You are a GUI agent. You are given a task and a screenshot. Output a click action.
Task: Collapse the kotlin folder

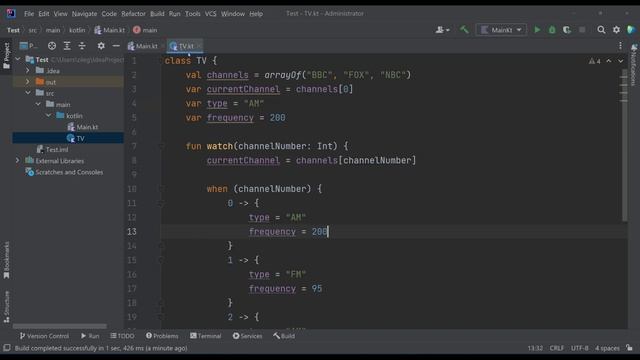(x=48, y=116)
